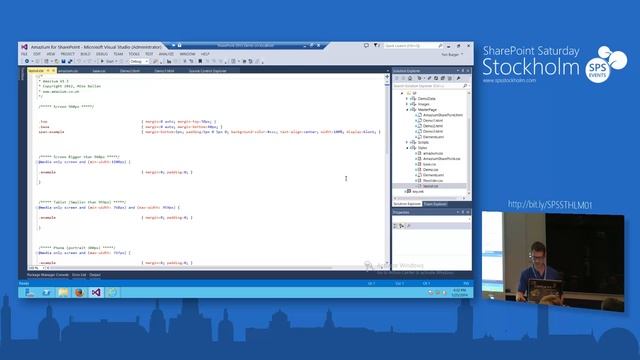Click Firefox icon in taskbar
Viewport: 640px width, 360px height.
click(79, 292)
